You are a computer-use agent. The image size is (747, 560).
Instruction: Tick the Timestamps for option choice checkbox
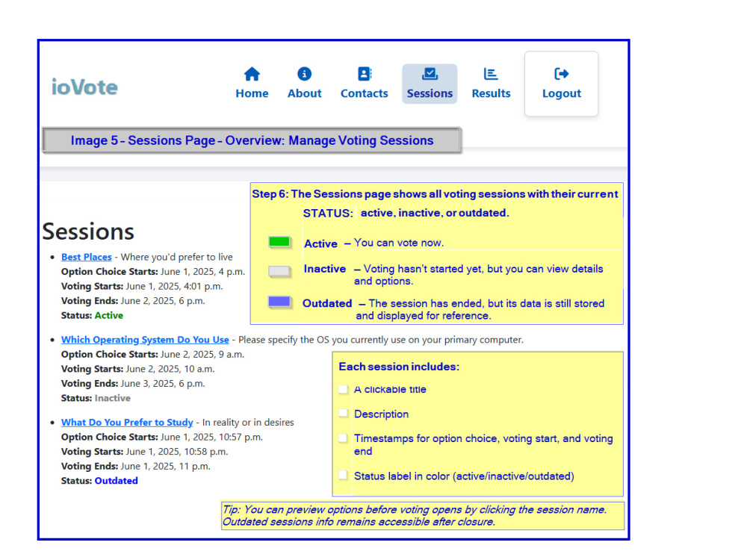(343, 438)
